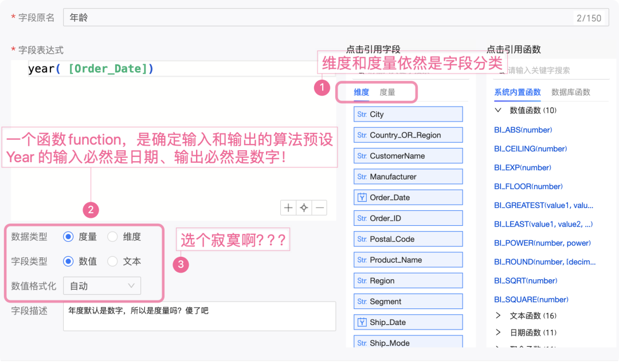
Task: Click the plus zoom-in icon in editor
Action: (x=288, y=208)
